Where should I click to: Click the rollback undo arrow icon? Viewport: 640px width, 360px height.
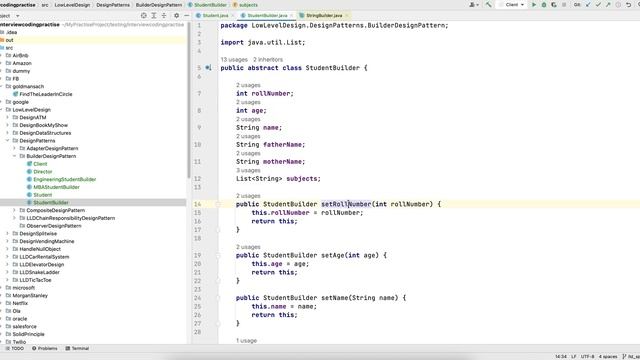(628, 5)
